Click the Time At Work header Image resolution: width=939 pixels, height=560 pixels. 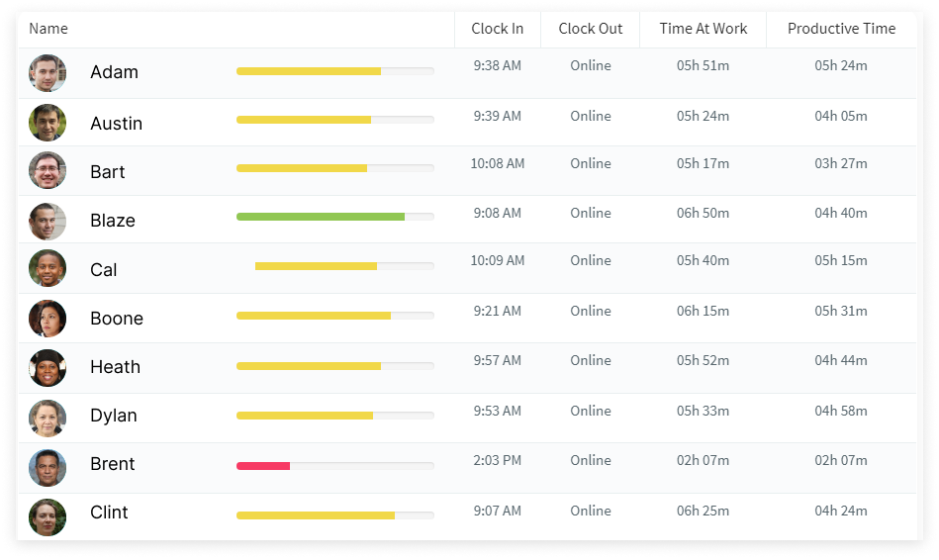[704, 29]
